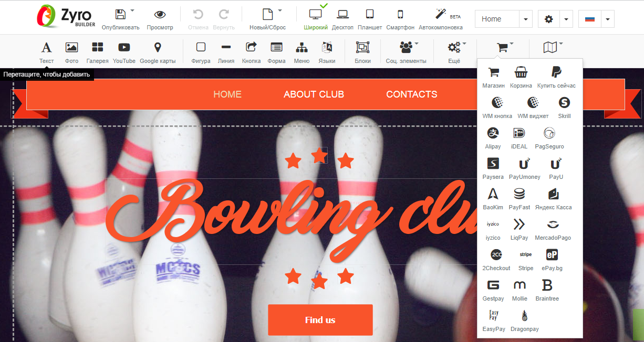Add the PayU payment element
This screenshot has width=644, height=342.
click(x=556, y=169)
